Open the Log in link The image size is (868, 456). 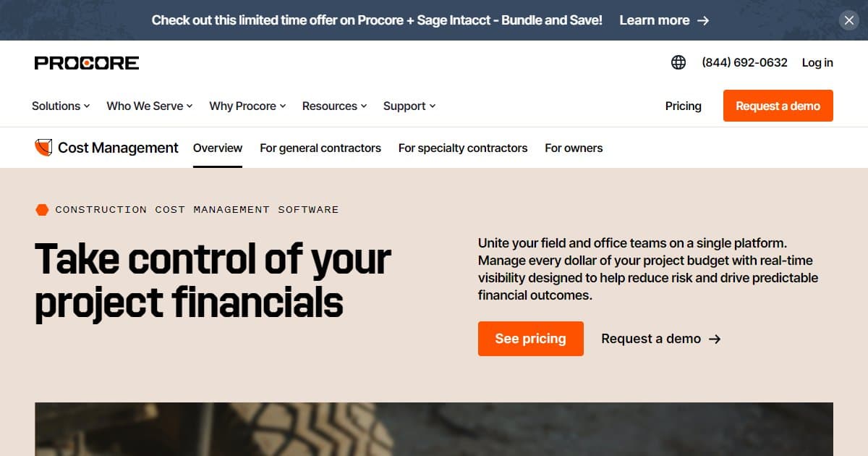tap(817, 62)
